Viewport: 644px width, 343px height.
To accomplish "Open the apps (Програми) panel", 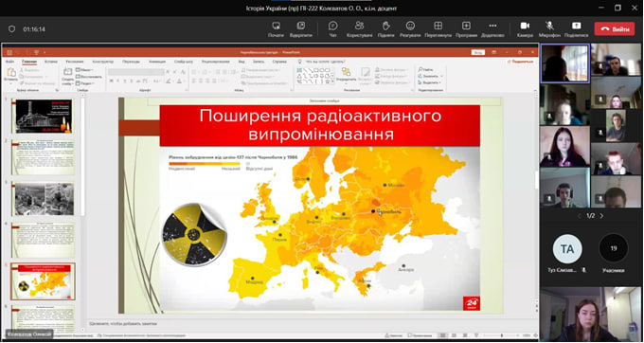I will (466, 29).
